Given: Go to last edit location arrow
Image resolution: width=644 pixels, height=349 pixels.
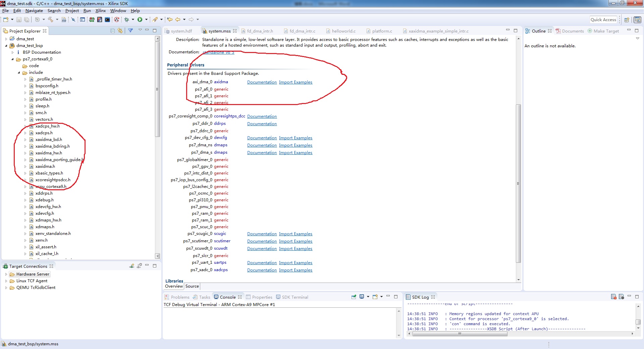Looking at the screenshot, I should [170, 19].
